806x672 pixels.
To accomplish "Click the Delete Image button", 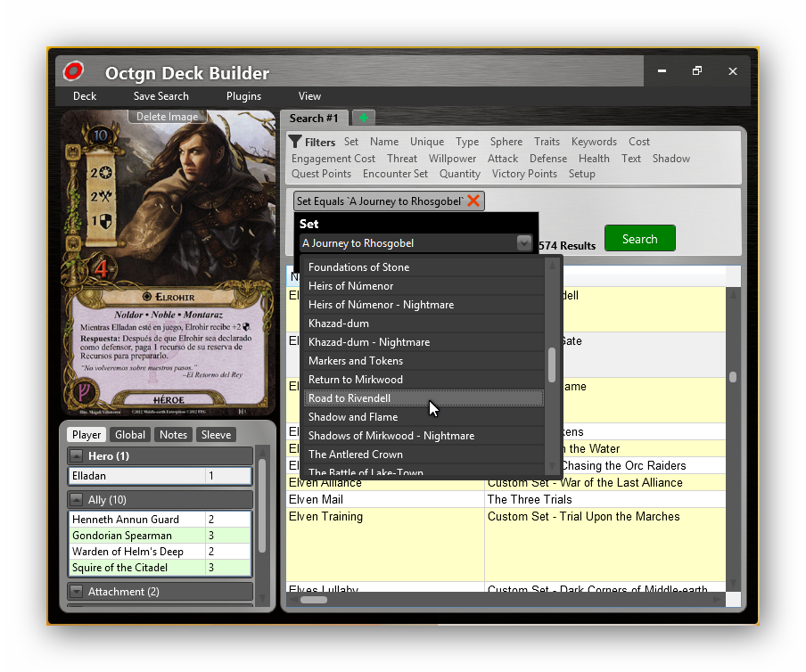I will 167,117.
